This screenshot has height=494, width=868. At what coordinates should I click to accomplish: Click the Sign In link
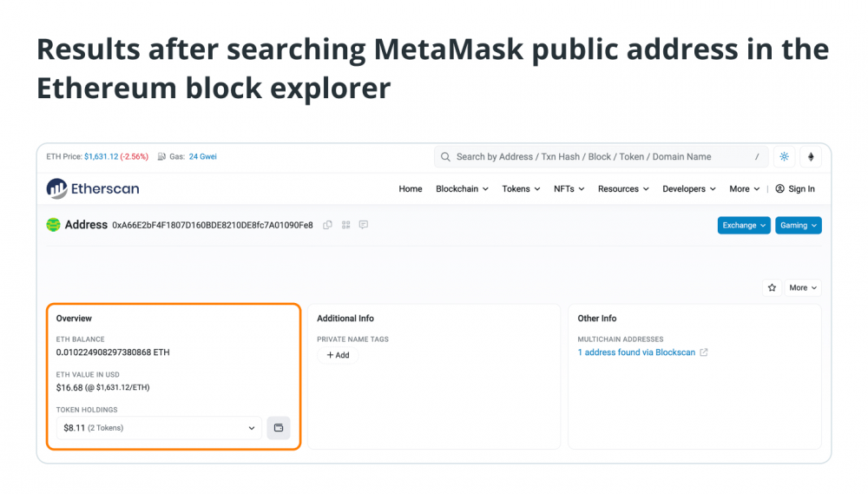click(x=795, y=189)
